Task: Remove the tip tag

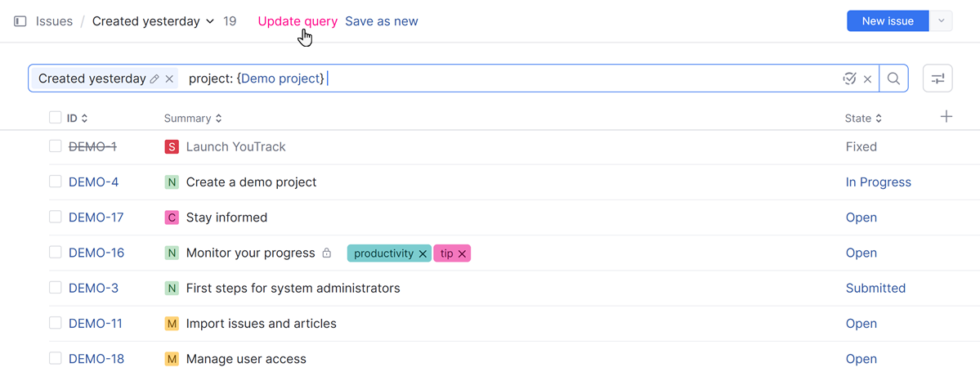Action: click(462, 253)
